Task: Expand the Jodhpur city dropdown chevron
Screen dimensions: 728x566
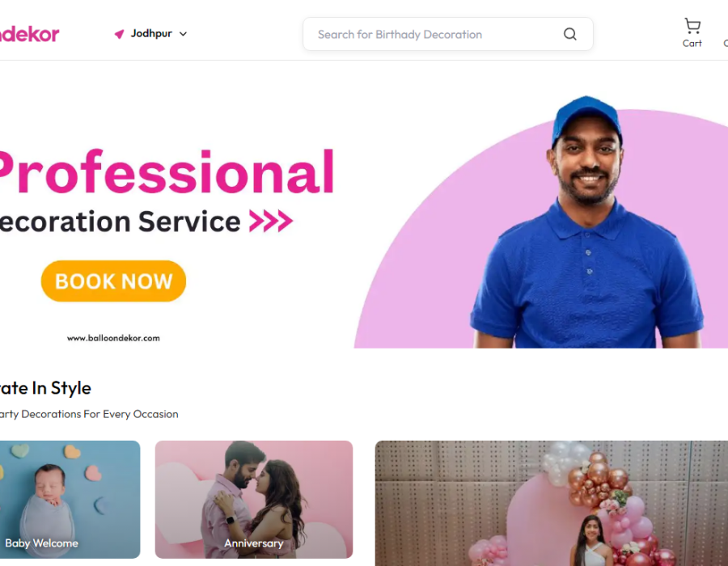Action: pos(184,34)
